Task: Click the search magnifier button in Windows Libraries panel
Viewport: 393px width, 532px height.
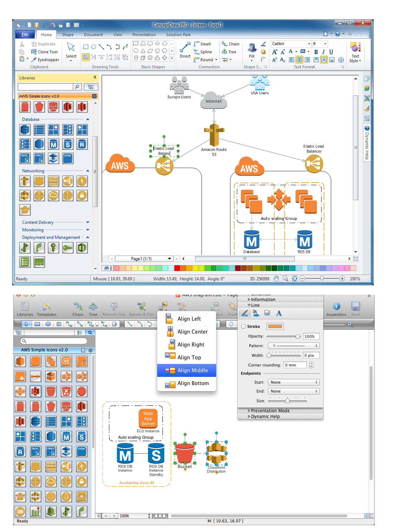Action: tap(77, 87)
